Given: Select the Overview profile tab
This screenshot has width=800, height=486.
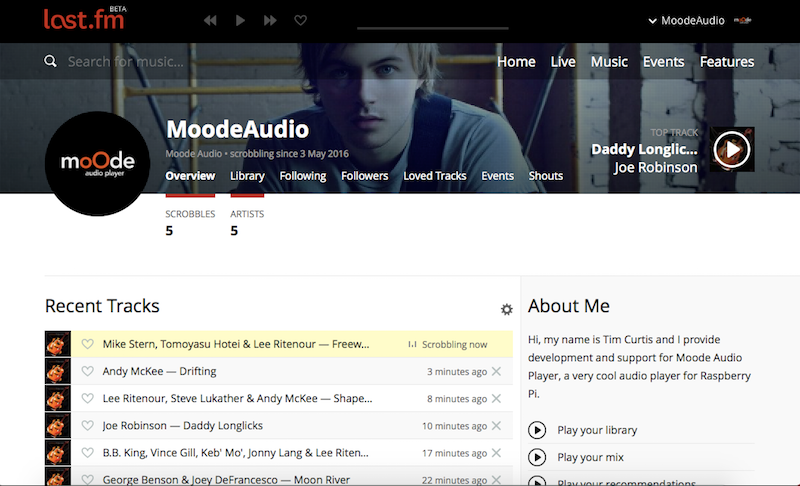Looking at the screenshot, I should point(190,176).
